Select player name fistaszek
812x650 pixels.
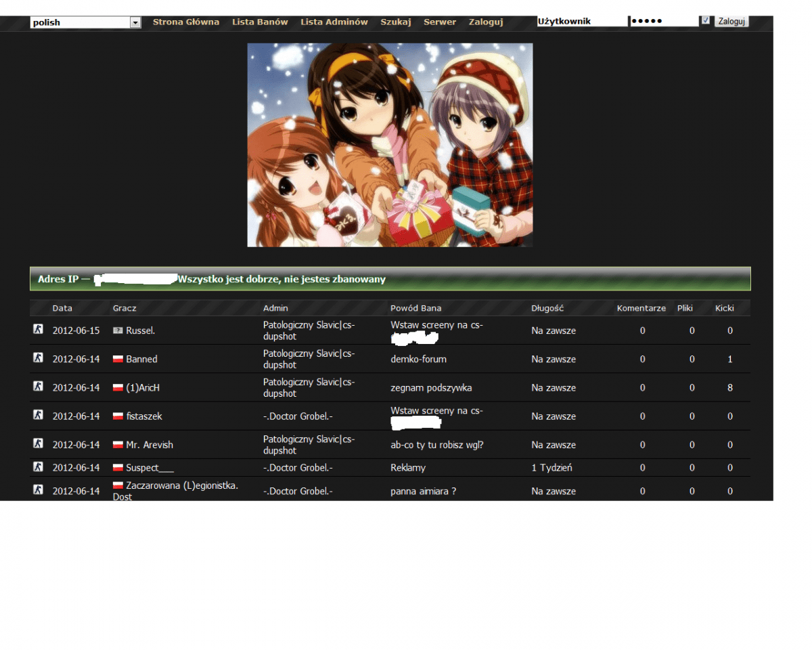[144, 416]
